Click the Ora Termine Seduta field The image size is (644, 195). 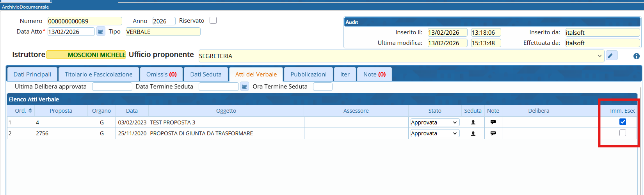tap(322, 87)
